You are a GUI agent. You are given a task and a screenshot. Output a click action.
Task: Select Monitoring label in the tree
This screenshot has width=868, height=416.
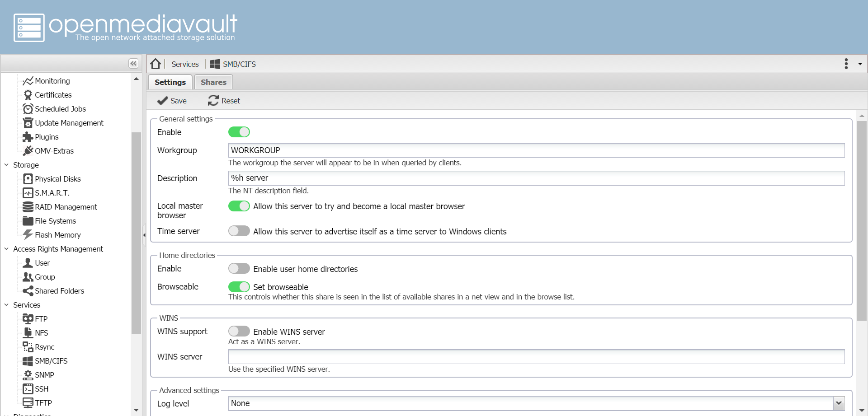pyautogui.click(x=52, y=81)
